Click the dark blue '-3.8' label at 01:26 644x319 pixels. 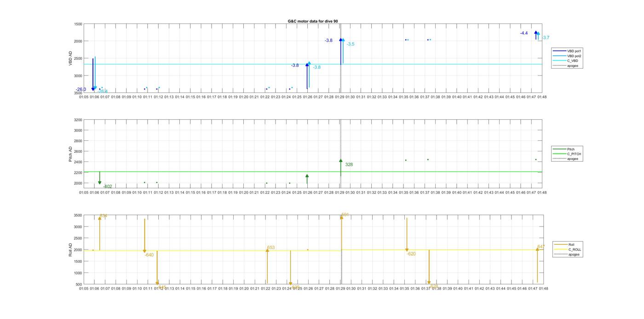point(295,65)
